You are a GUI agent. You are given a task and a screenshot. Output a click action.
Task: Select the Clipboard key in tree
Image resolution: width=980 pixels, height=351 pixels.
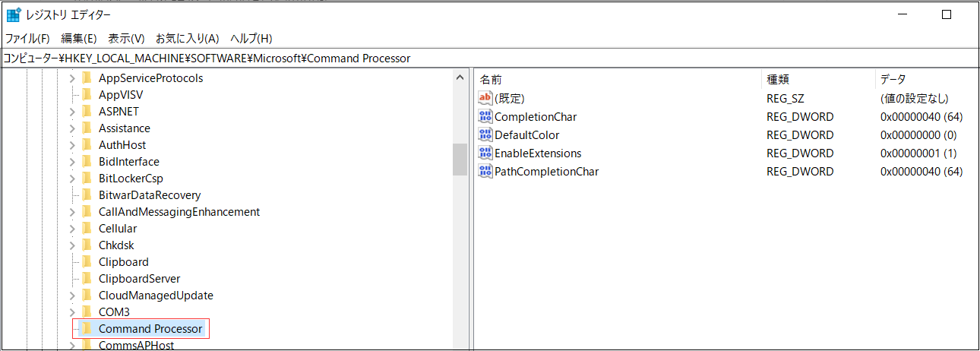[x=123, y=262]
